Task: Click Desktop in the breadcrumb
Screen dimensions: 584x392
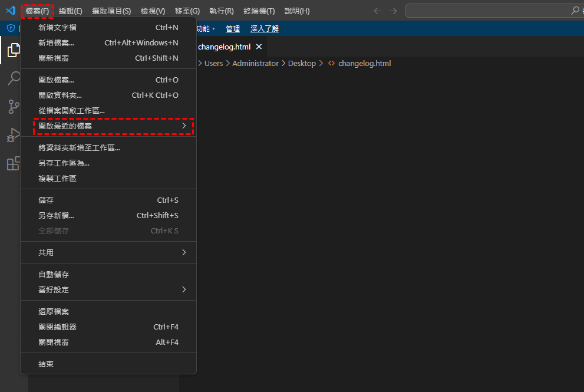Action: [302, 63]
